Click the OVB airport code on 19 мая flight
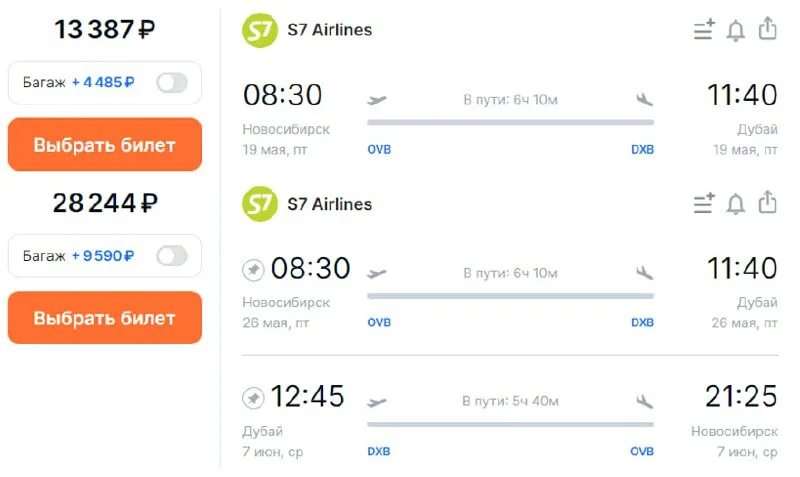This screenshot has height=477, width=800. point(379,150)
